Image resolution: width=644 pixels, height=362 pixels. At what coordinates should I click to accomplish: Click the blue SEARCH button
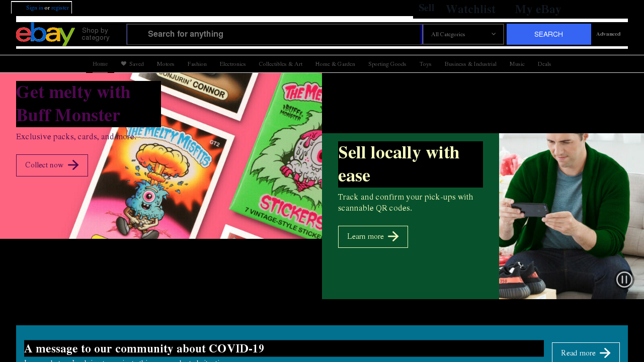click(x=549, y=34)
